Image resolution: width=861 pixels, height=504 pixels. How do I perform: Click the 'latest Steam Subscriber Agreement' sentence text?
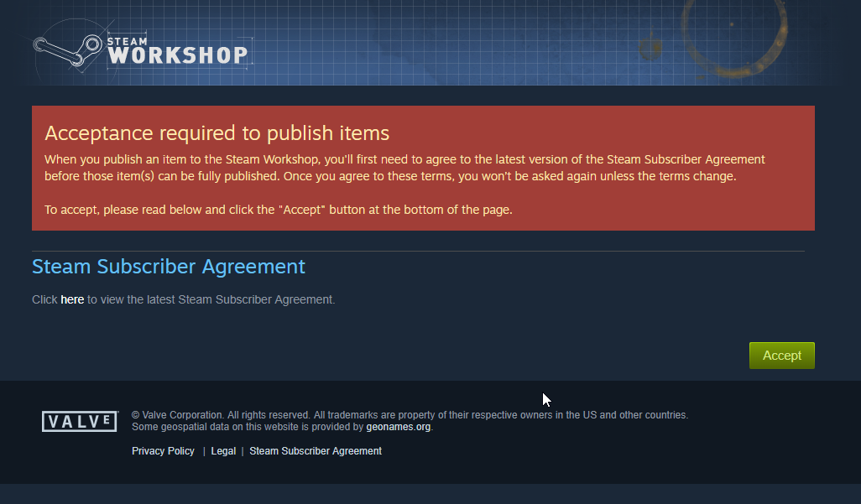184,299
